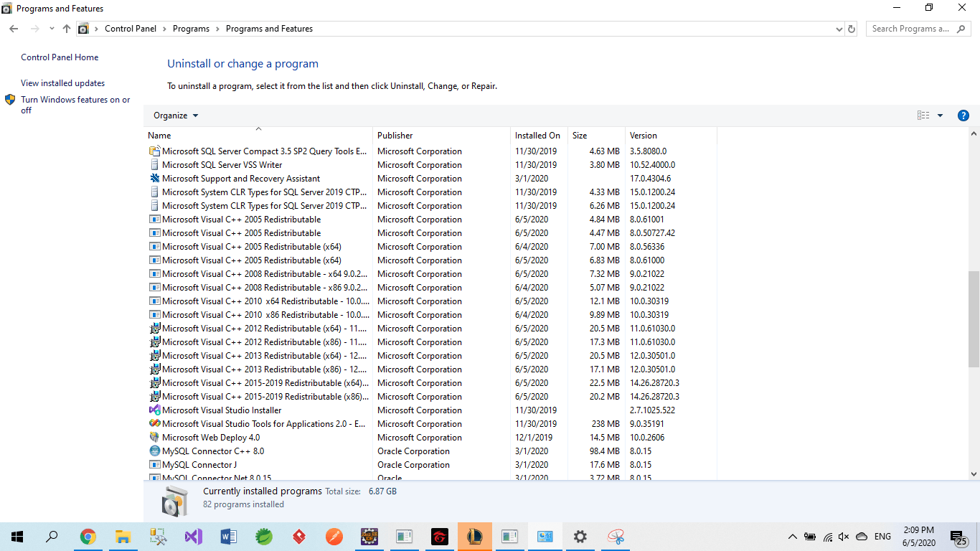980x551 pixels.
Task: Click the Microsoft Web Deploy 4.0 icon
Action: [x=154, y=438]
